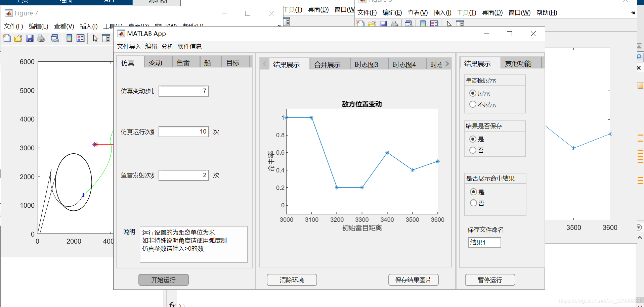
Task: Open 时态图4 tab
Action: (407, 64)
